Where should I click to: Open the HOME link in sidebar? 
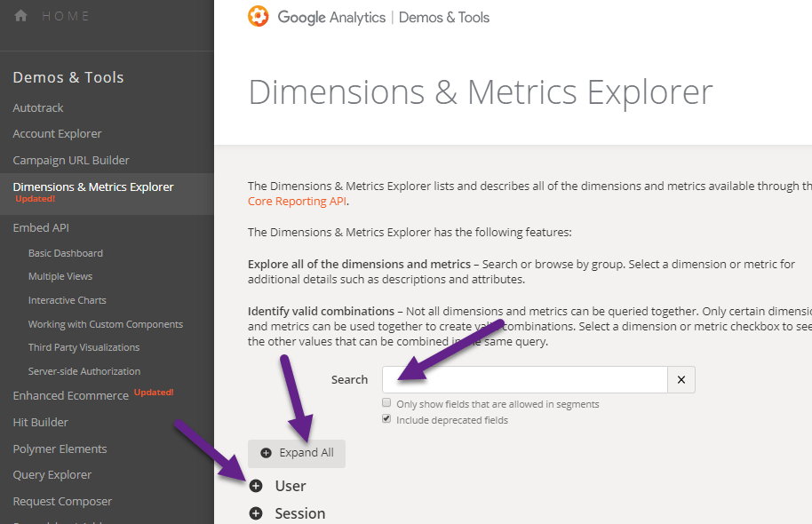(x=66, y=16)
